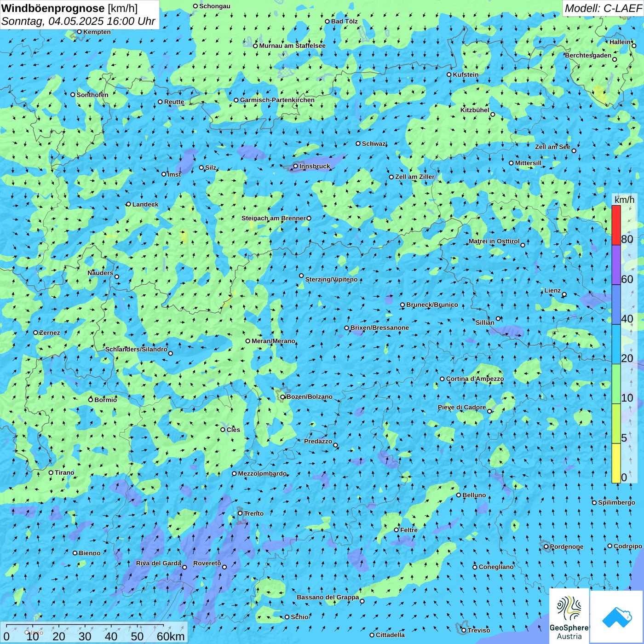Select the Zernez label
This screenshot has width=644, height=644.
click(x=49, y=333)
